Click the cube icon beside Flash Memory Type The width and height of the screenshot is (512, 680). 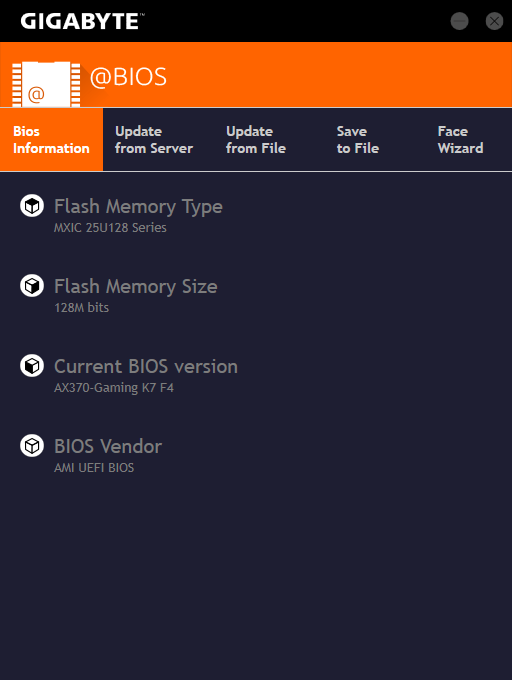click(x=32, y=206)
